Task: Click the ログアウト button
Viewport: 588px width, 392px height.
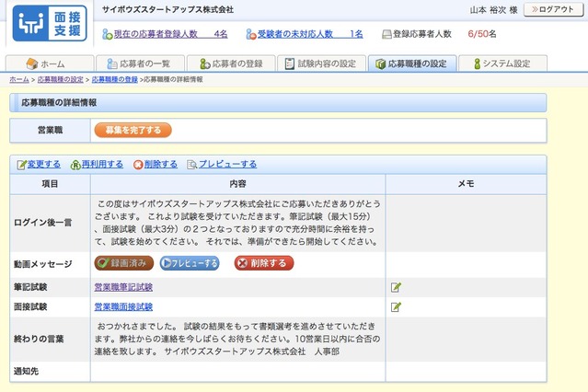Action: tap(553, 9)
